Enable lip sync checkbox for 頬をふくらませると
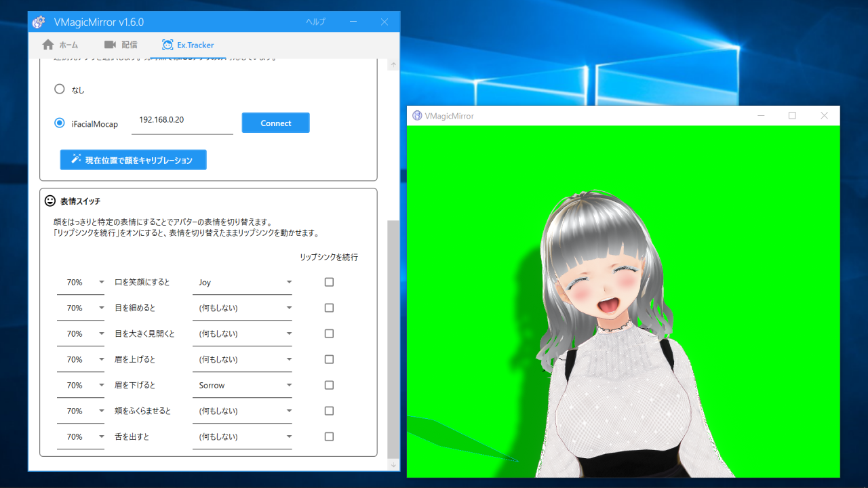This screenshot has width=868, height=488. tap(329, 411)
